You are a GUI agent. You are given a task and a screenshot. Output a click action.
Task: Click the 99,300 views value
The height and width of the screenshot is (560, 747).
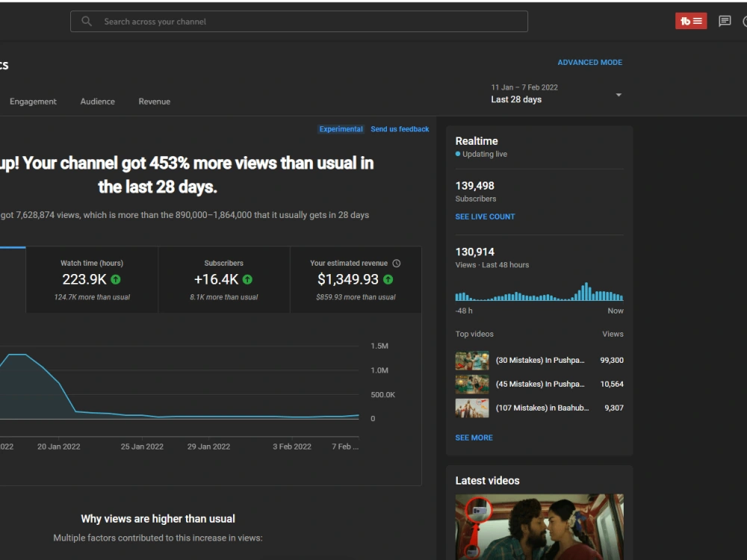(612, 361)
